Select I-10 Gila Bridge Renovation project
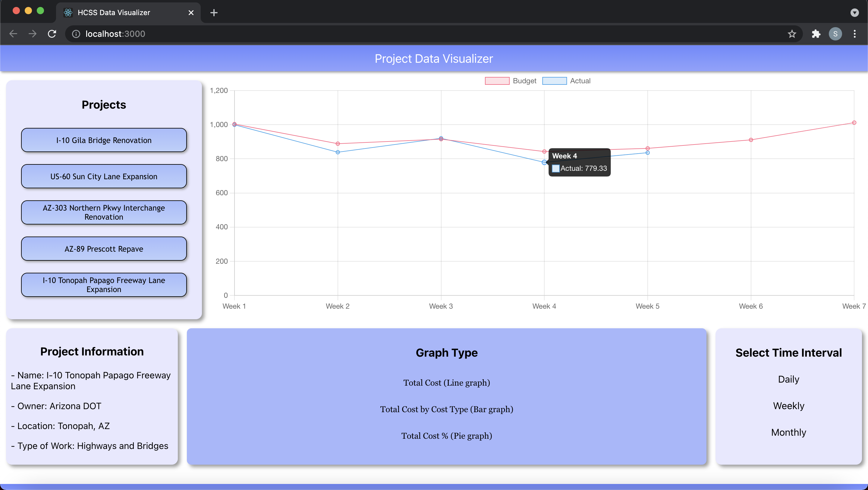This screenshot has height=490, width=868. click(104, 140)
